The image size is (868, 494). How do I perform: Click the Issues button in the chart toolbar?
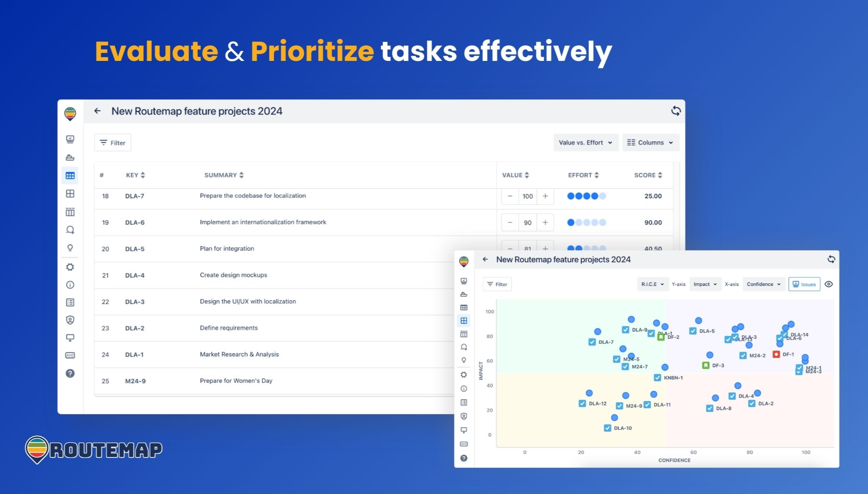tap(804, 284)
